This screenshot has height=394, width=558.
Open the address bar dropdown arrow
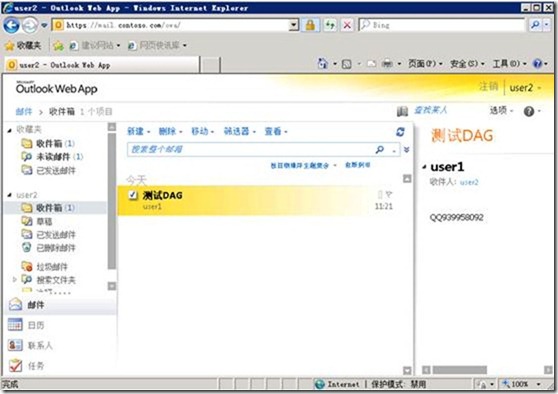pos(294,25)
